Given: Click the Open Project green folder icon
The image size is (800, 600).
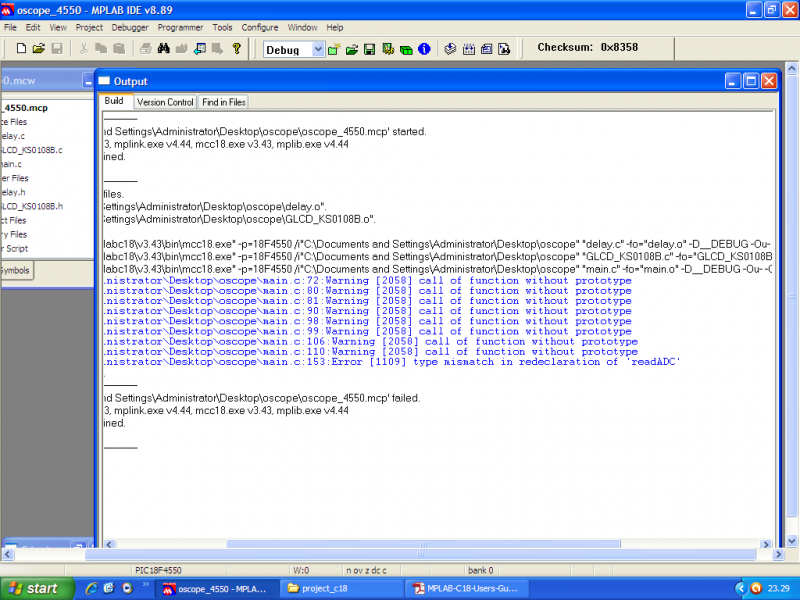Looking at the screenshot, I should click(x=352, y=49).
